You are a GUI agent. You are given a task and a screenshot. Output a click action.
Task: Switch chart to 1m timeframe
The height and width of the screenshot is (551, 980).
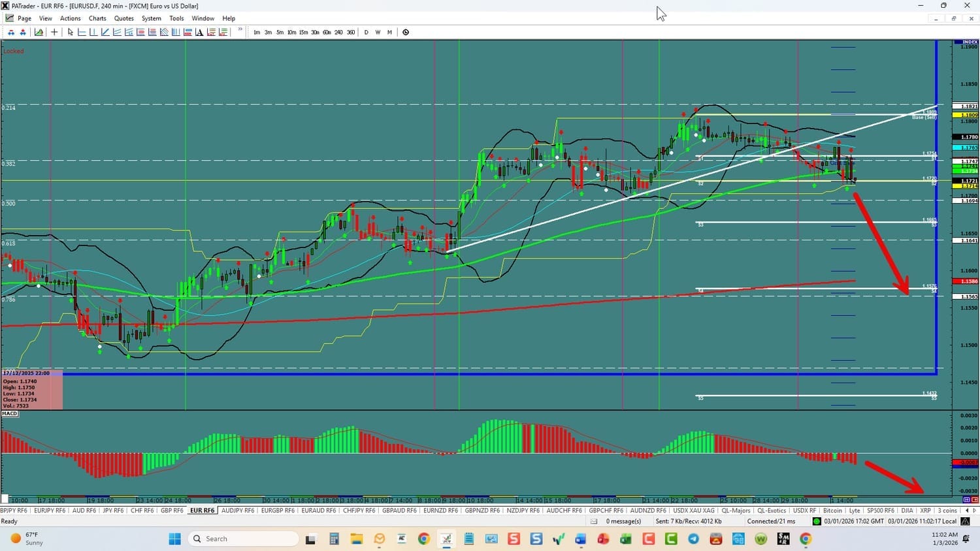[257, 32]
